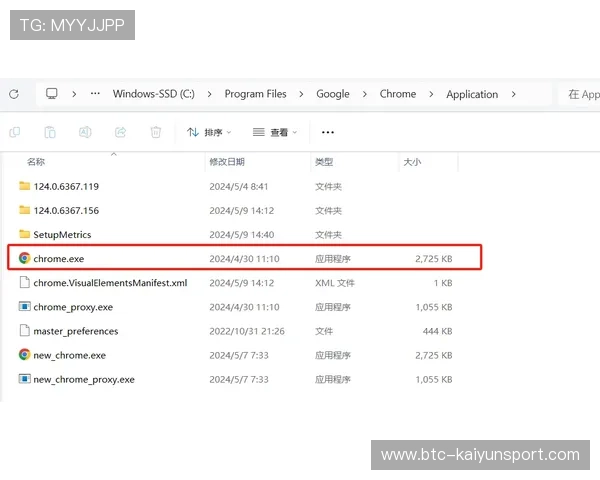Go to Chrome folder in breadcrumb
Viewport: 600px width, 480px height.
398,94
